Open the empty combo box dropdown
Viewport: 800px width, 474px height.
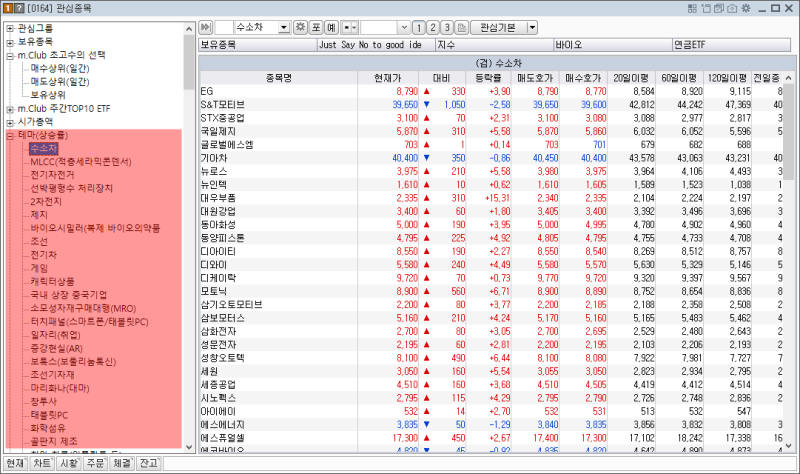point(404,28)
